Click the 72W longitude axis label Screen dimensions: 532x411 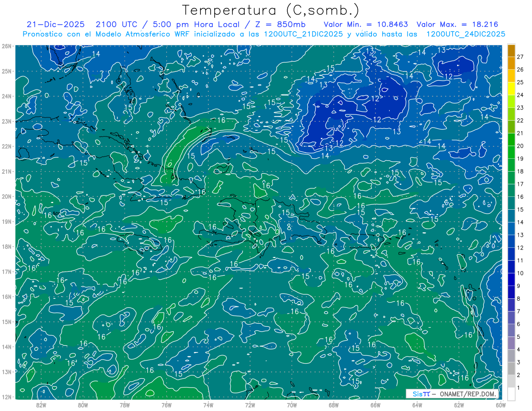pyautogui.click(x=250, y=404)
